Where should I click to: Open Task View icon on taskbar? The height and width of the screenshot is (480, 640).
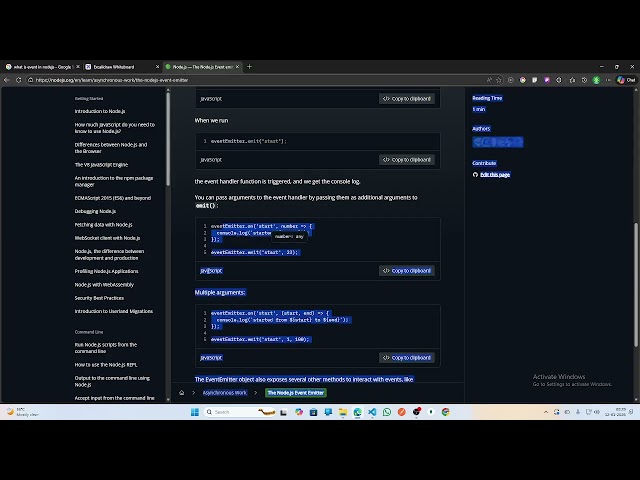pos(284,412)
